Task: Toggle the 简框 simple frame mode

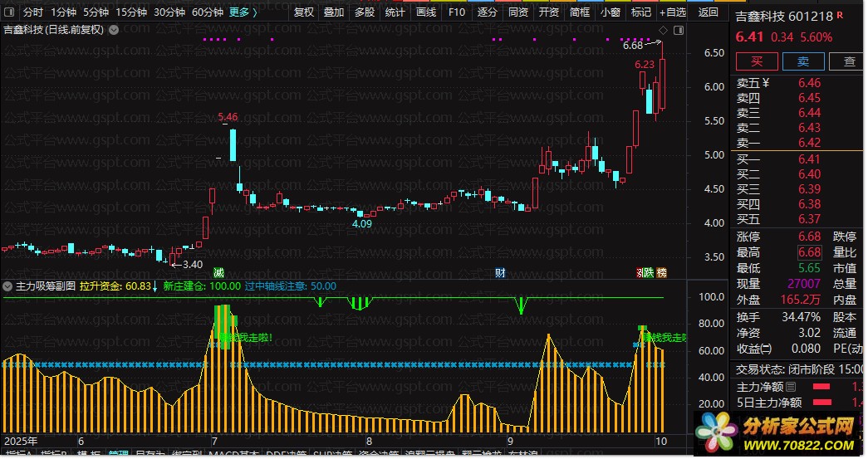Action: coord(580,12)
